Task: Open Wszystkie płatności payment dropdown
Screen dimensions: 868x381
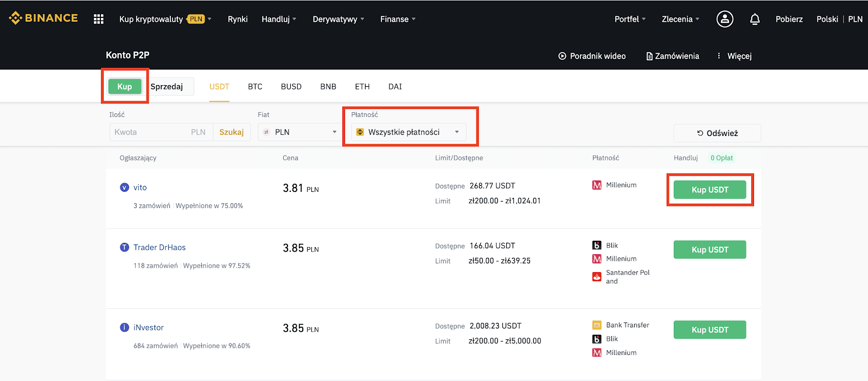Action: coord(409,132)
